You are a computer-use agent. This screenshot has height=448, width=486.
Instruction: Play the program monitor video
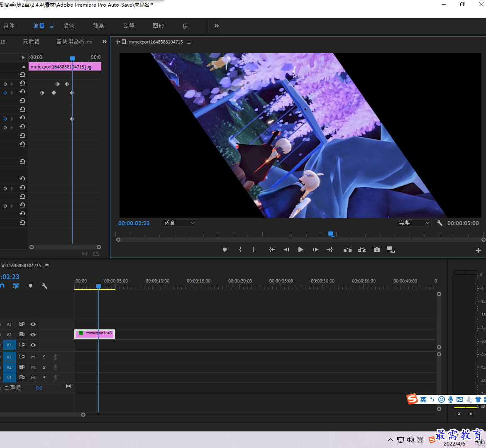(300, 250)
